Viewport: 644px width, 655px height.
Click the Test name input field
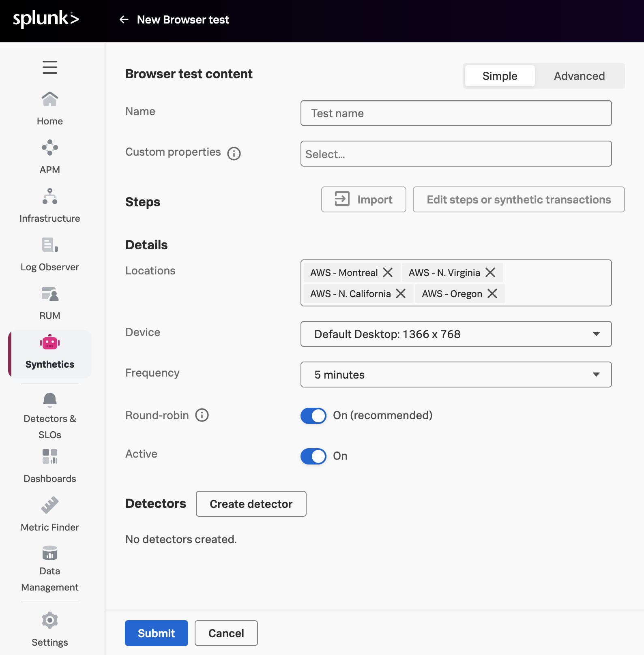[x=456, y=113]
